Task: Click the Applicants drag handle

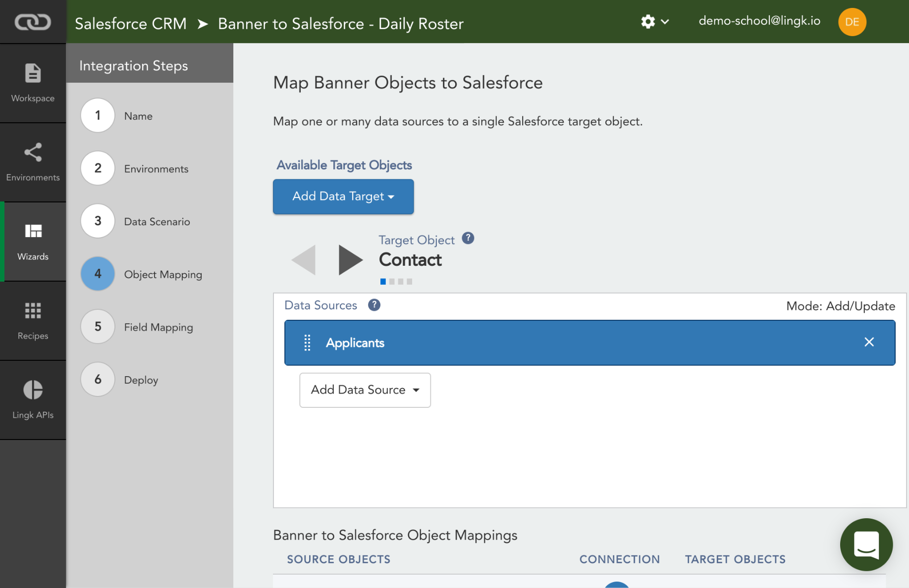Action: point(307,343)
